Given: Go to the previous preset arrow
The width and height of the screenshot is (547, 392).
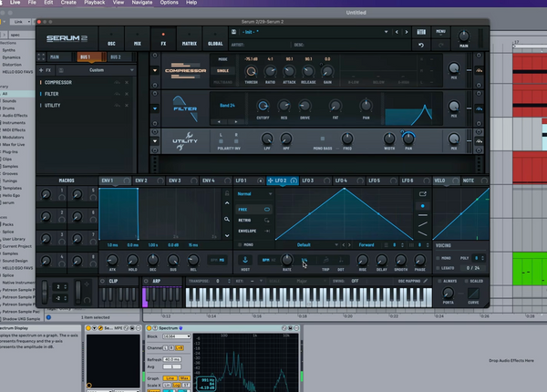Looking at the screenshot, I should click(x=397, y=32).
